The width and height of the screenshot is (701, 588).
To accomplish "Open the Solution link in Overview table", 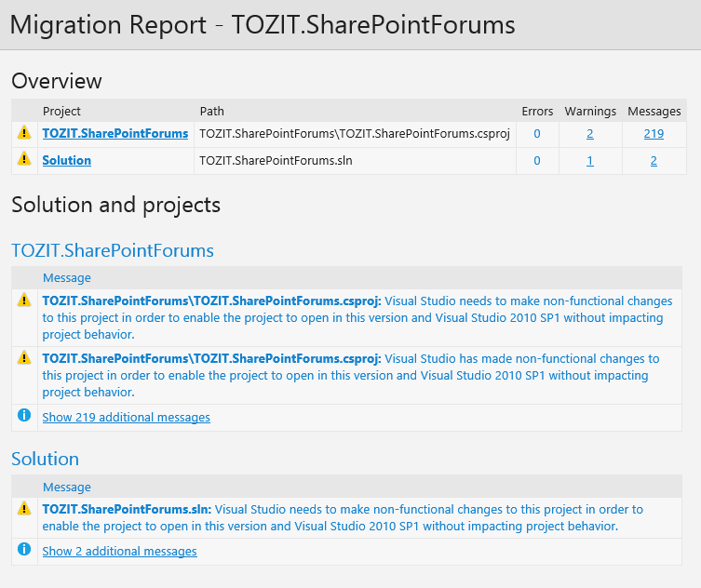I will coord(67,160).
